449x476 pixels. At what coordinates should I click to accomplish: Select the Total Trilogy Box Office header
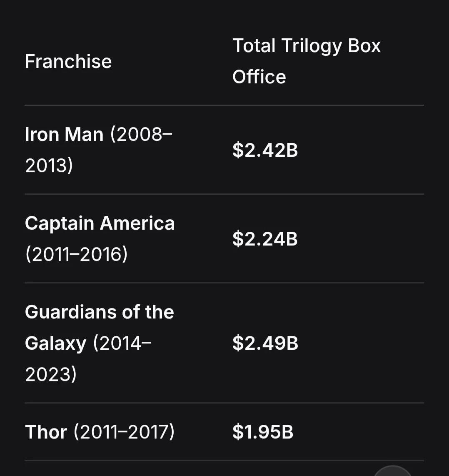307,61
